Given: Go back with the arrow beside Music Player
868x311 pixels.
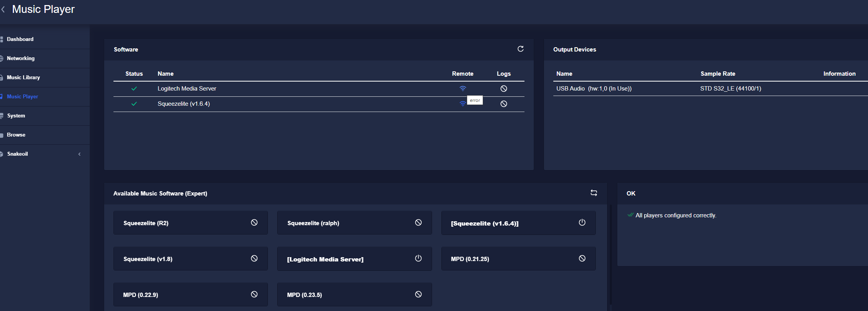Looking at the screenshot, I should tap(3, 9).
